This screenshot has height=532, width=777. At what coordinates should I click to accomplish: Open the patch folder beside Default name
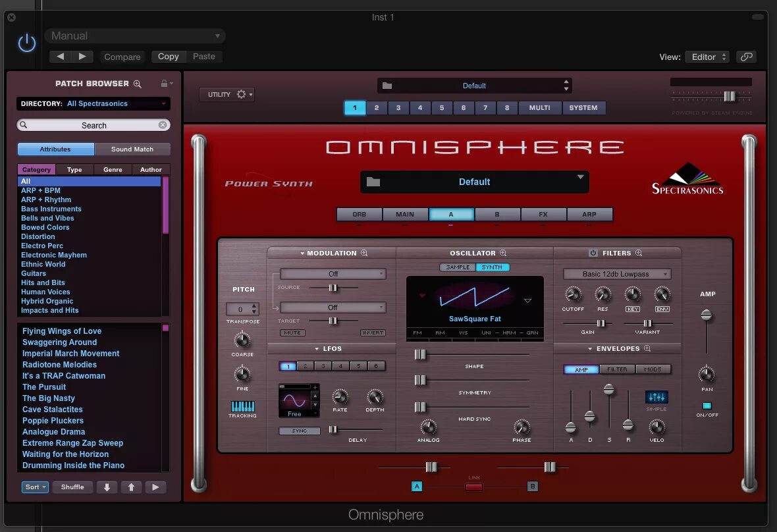tap(373, 182)
